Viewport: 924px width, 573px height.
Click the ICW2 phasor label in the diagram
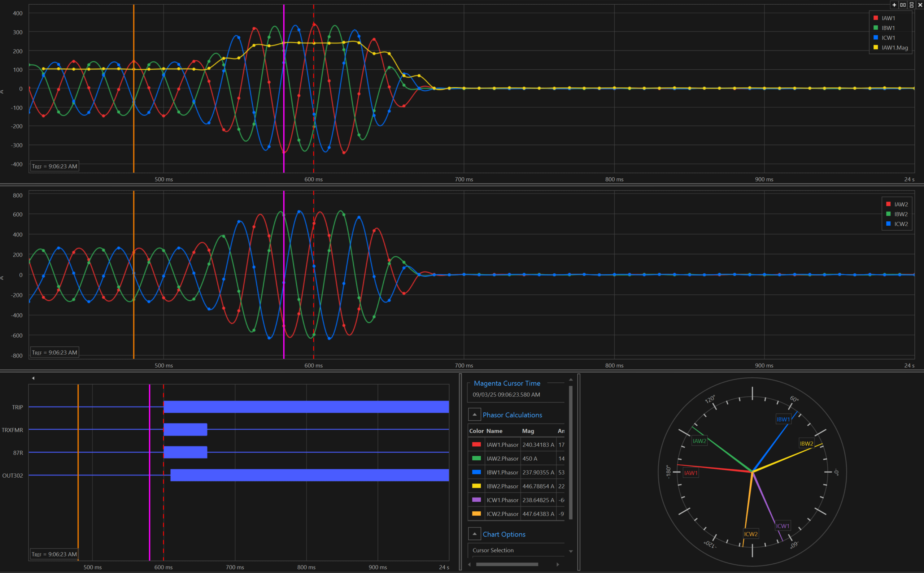click(x=751, y=534)
